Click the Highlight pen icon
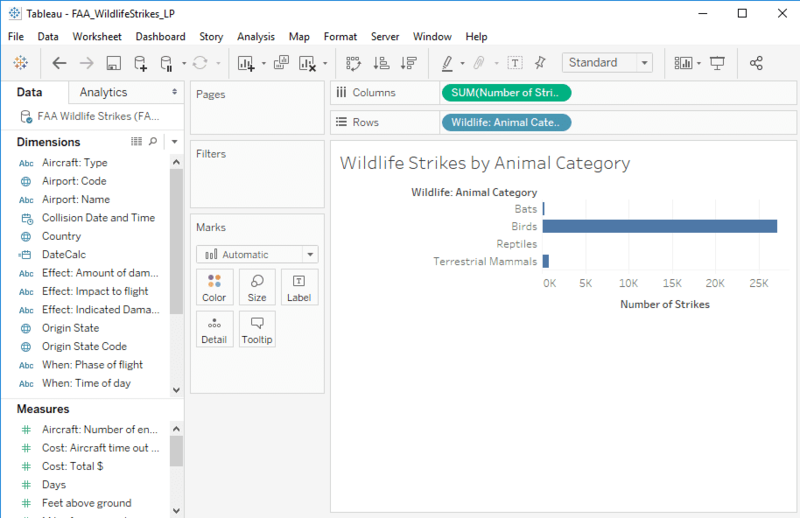 click(447, 63)
